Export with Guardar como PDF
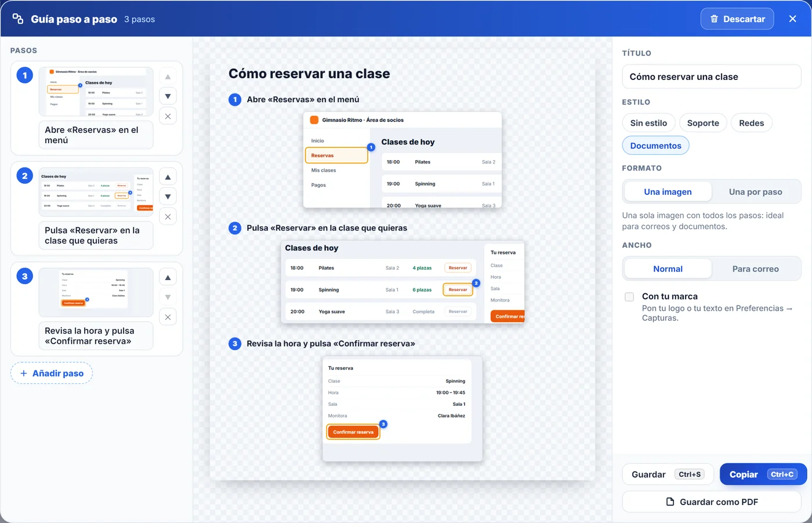 click(712, 502)
